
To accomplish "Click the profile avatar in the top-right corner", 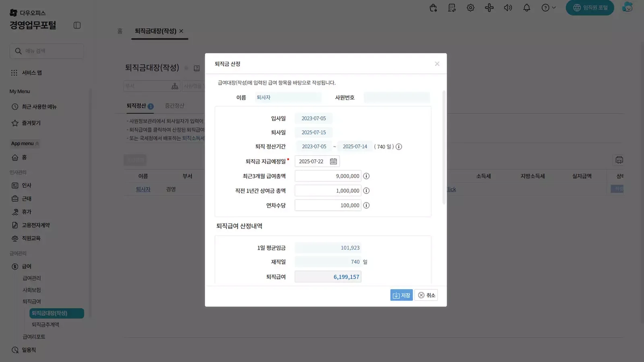I will pyautogui.click(x=627, y=7).
